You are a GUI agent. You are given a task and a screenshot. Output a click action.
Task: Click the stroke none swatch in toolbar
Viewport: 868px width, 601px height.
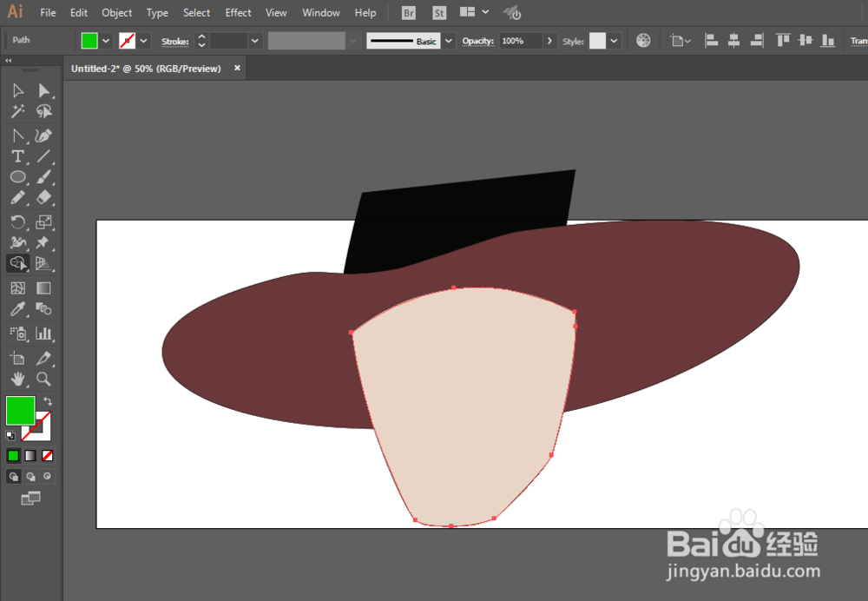pos(42,433)
